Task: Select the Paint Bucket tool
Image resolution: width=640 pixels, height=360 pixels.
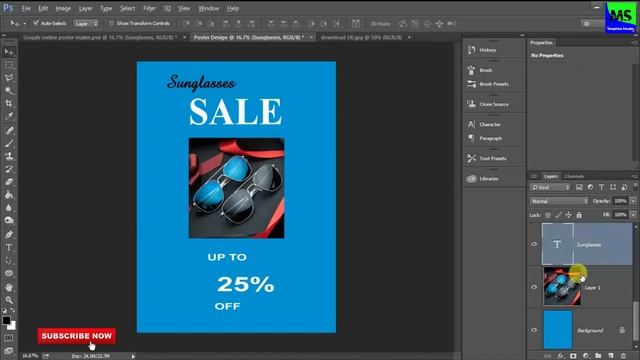Action: 9,195
